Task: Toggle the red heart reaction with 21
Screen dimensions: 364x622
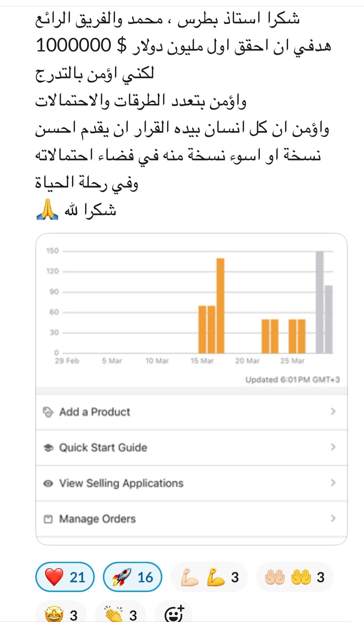Action: [65, 577]
